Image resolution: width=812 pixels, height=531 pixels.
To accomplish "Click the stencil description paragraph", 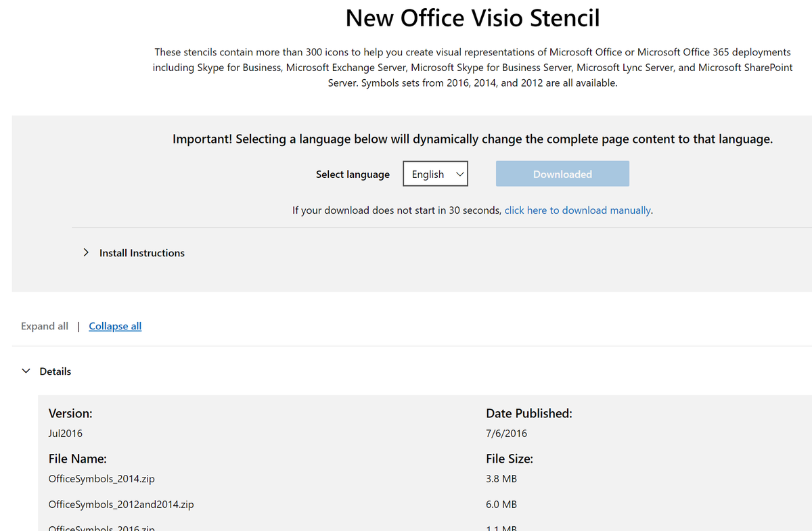I will point(472,68).
